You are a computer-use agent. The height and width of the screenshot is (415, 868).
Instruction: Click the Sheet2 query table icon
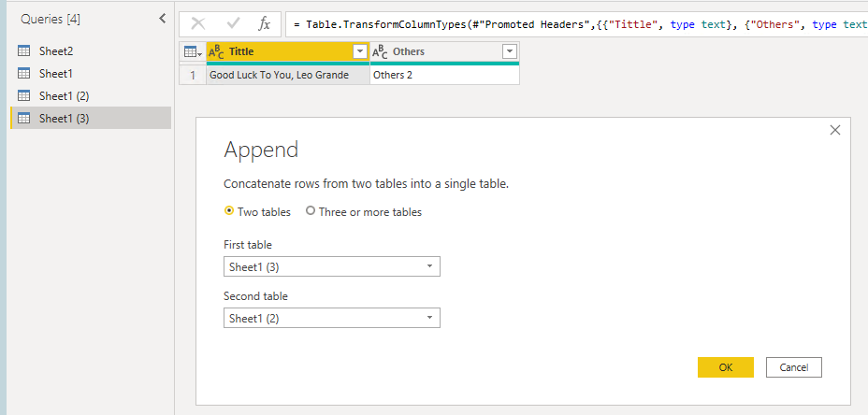(x=23, y=51)
